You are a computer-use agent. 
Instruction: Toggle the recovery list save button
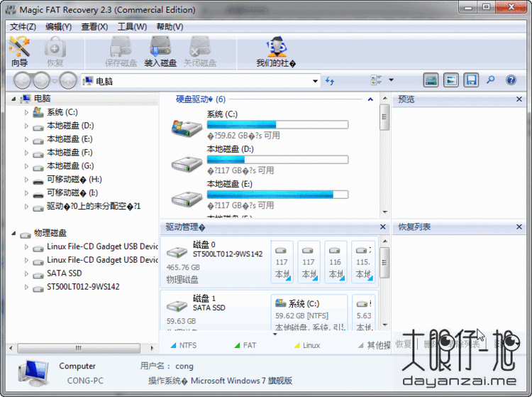pos(471,80)
